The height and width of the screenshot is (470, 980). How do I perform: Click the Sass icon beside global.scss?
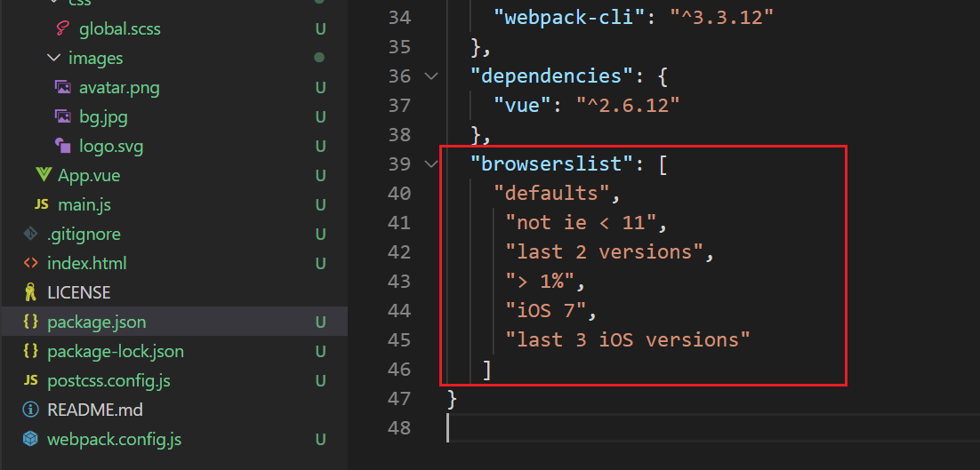[62, 28]
